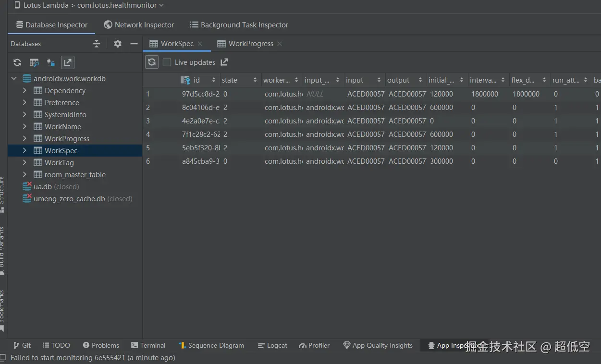The height and width of the screenshot is (364, 601).
Task: Open the Terminal tool window
Action: tap(148, 345)
